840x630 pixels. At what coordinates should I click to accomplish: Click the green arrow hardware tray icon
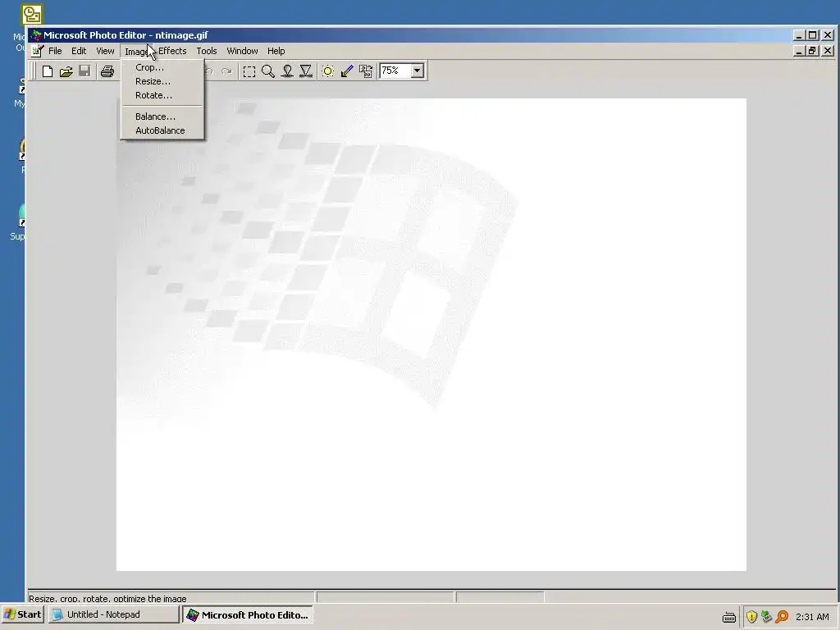tap(767, 617)
